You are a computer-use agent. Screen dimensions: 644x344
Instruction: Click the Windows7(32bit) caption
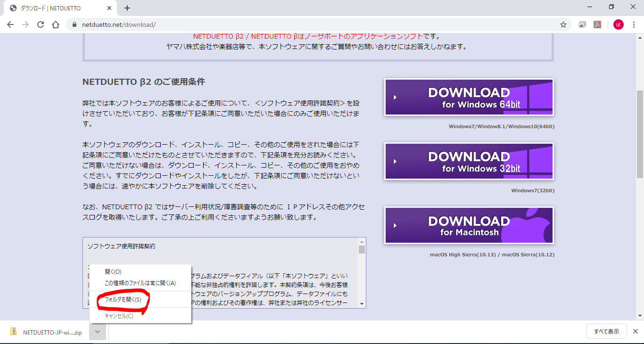(533, 190)
